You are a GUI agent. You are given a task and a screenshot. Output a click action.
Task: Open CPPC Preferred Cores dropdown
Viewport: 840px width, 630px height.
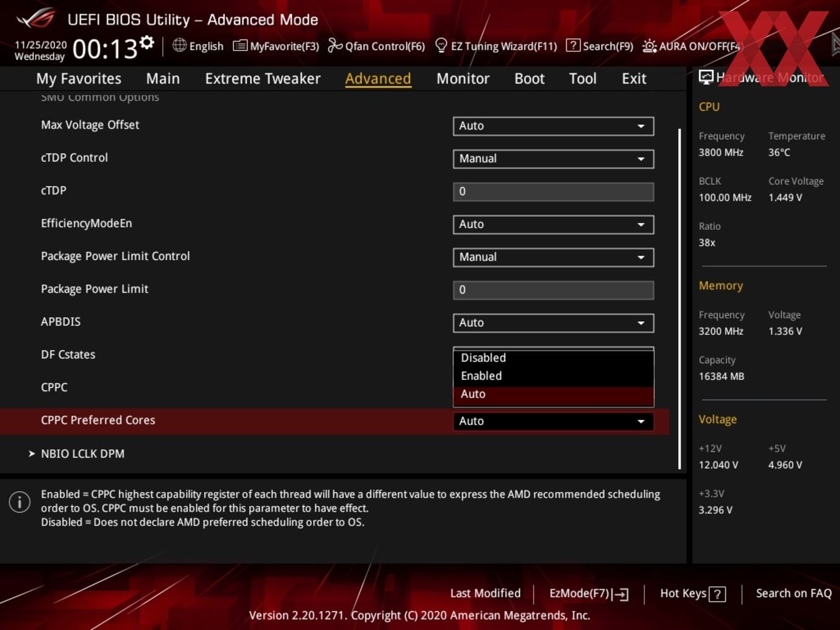point(553,421)
